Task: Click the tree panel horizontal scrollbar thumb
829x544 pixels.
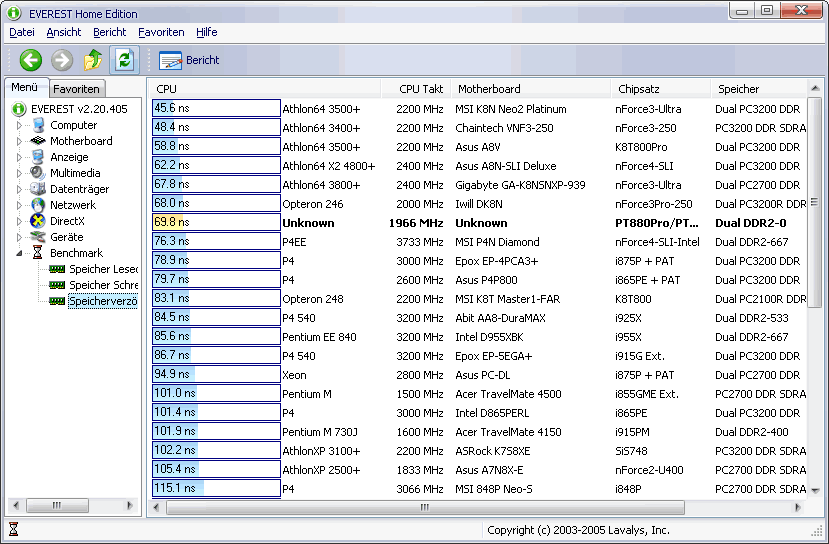Action: [x=57, y=505]
